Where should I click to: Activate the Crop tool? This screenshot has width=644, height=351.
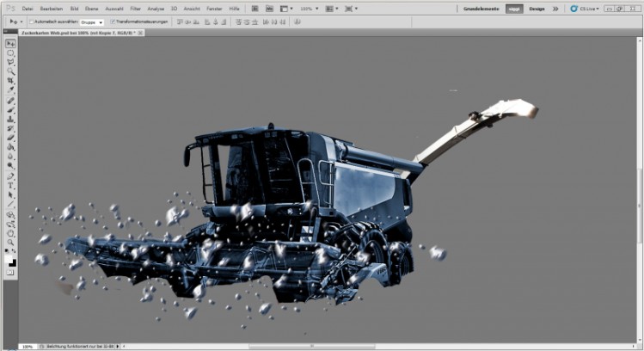[x=11, y=81]
